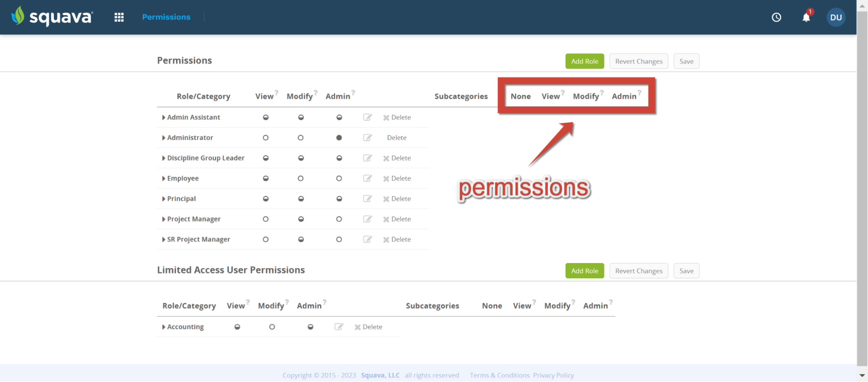This screenshot has height=382, width=868.
Task: Select Admin radio for Administrator
Action: coord(339,138)
